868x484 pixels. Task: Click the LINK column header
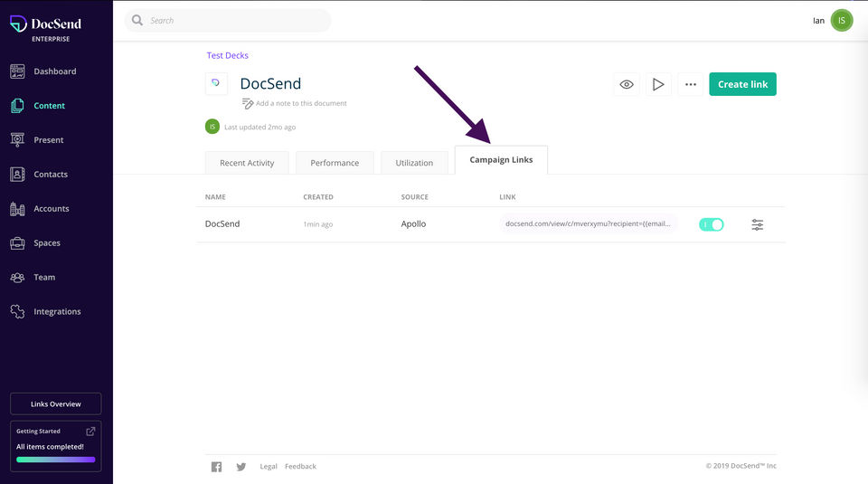coord(507,196)
